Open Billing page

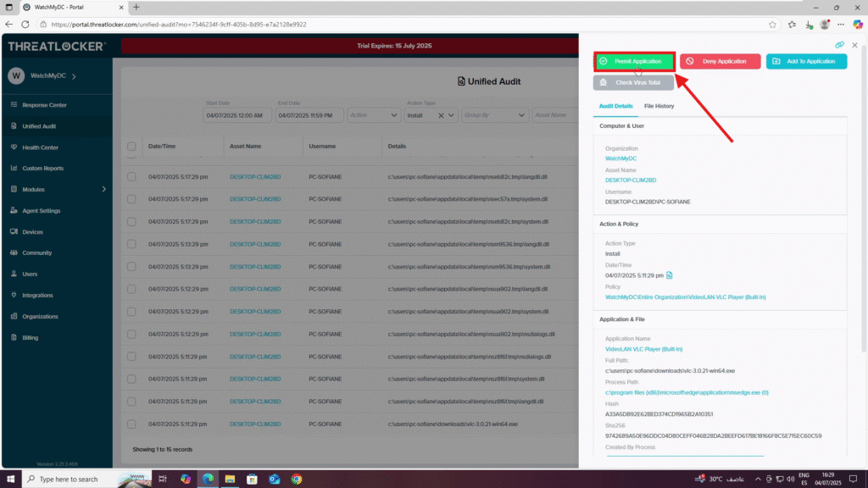coord(30,337)
